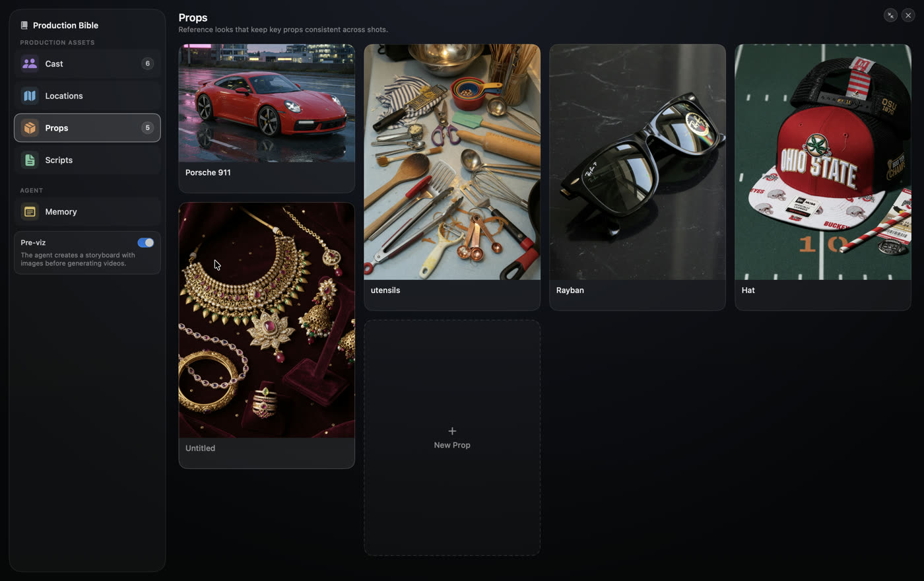Click the Memory note icon
This screenshot has height=581, width=924.
(30, 212)
